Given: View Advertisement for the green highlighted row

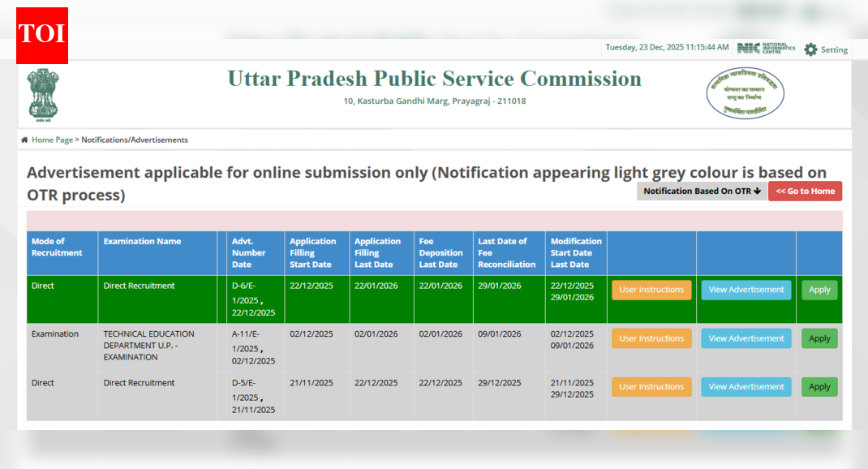Looking at the screenshot, I should coord(746,290).
